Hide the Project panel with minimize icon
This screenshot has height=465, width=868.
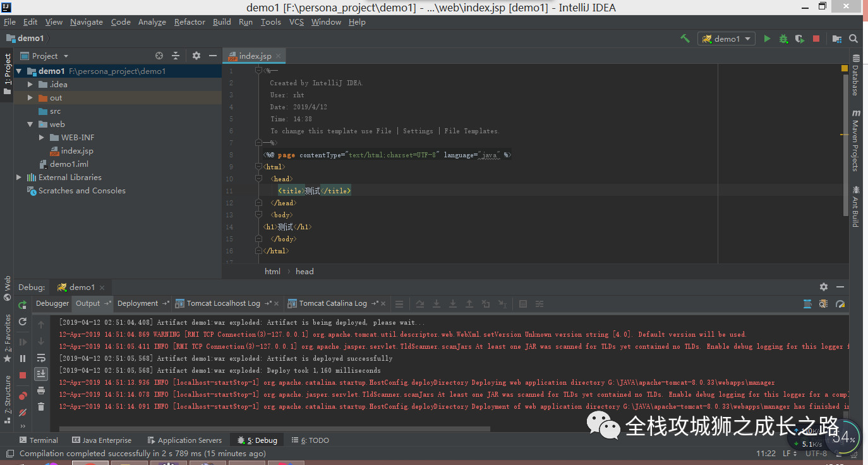point(213,56)
